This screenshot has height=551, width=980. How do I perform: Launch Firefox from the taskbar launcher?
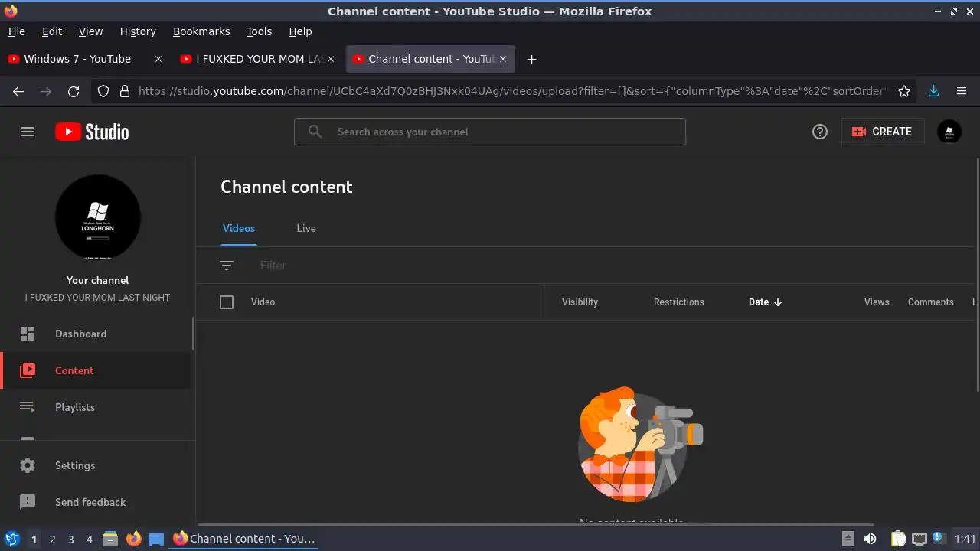point(133,539)
